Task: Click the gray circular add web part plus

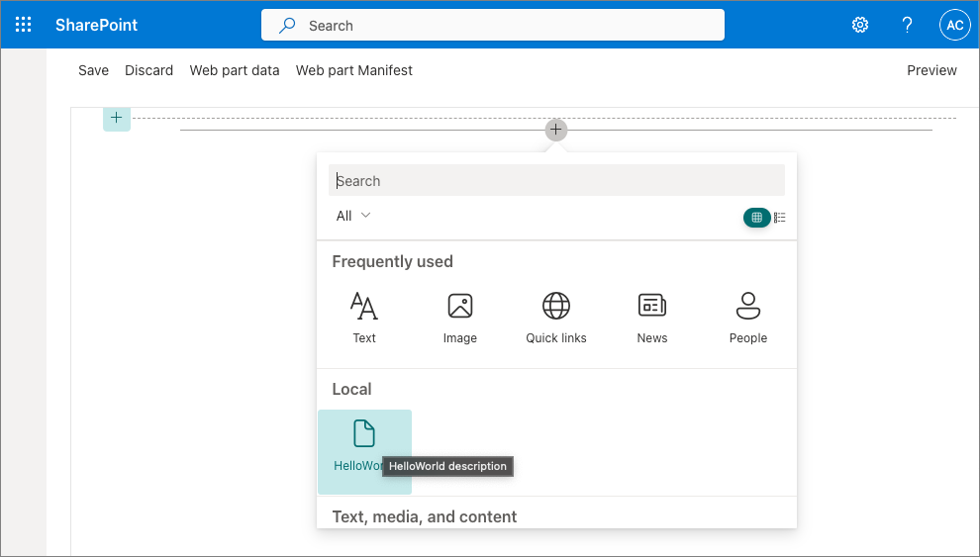Action: pos(555,130)
